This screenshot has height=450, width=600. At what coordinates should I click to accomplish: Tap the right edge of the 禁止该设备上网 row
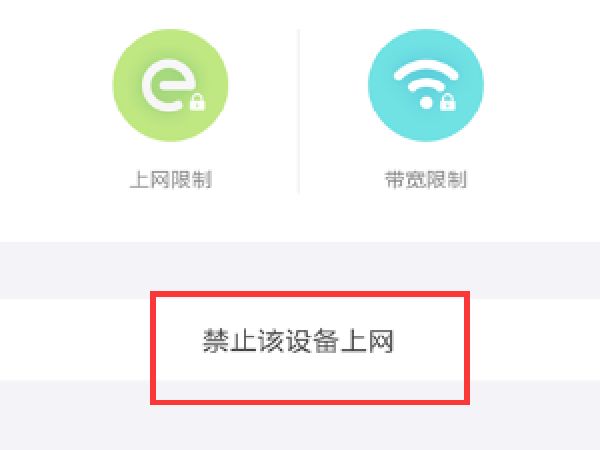[585, 340]
